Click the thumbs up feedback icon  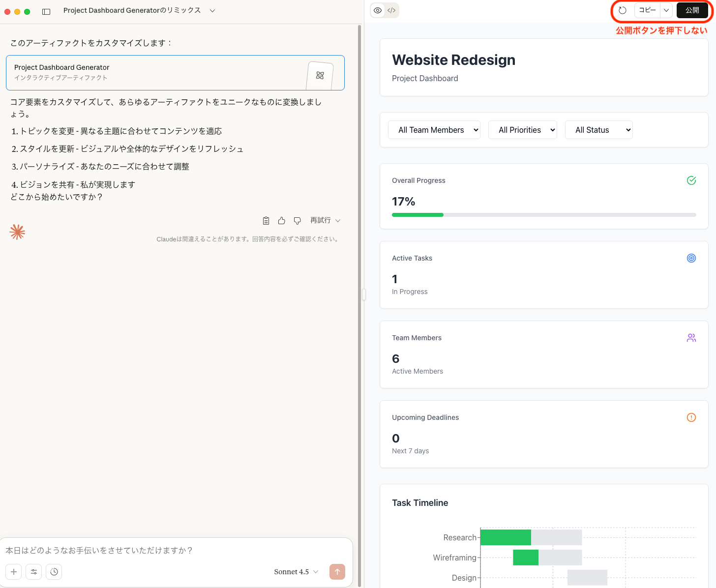282,221
